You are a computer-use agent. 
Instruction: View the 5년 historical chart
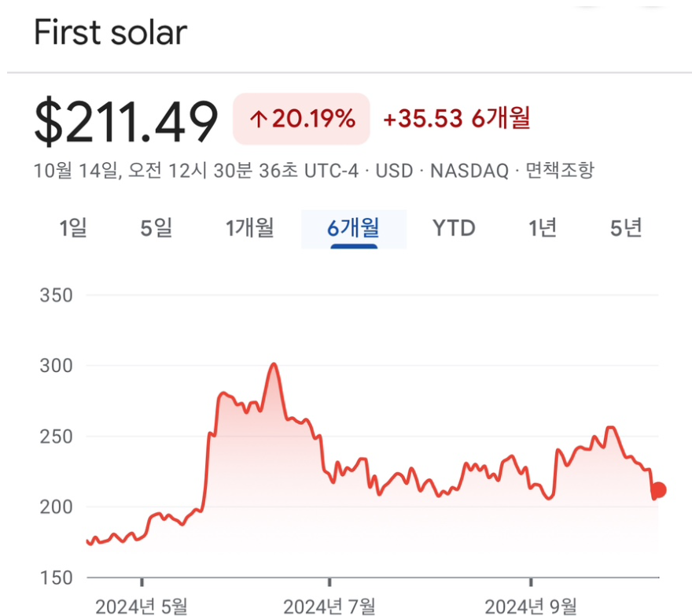click(625, 228)
